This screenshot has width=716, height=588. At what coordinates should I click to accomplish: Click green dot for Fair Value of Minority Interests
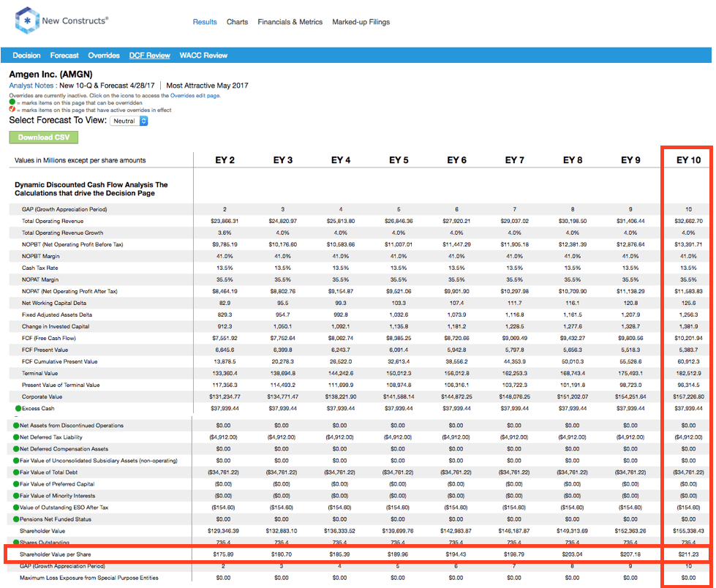[16, 496]
